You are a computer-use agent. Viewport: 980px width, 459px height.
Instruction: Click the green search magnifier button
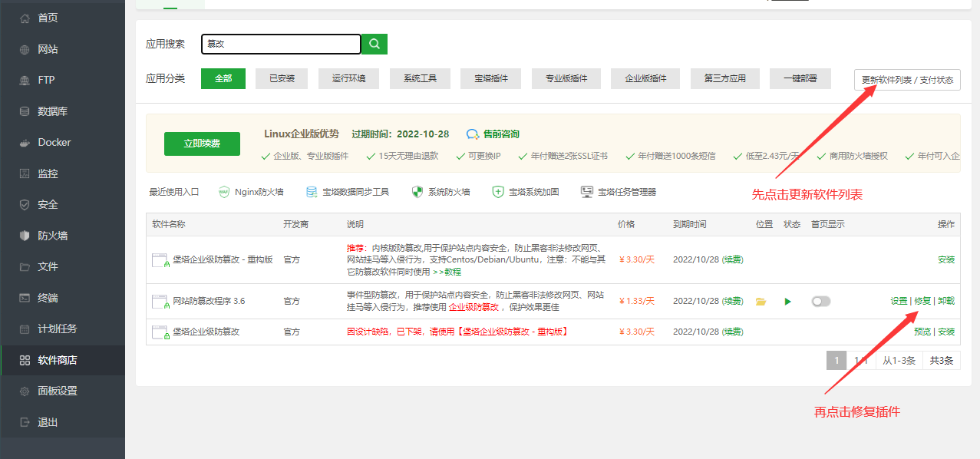375,44
